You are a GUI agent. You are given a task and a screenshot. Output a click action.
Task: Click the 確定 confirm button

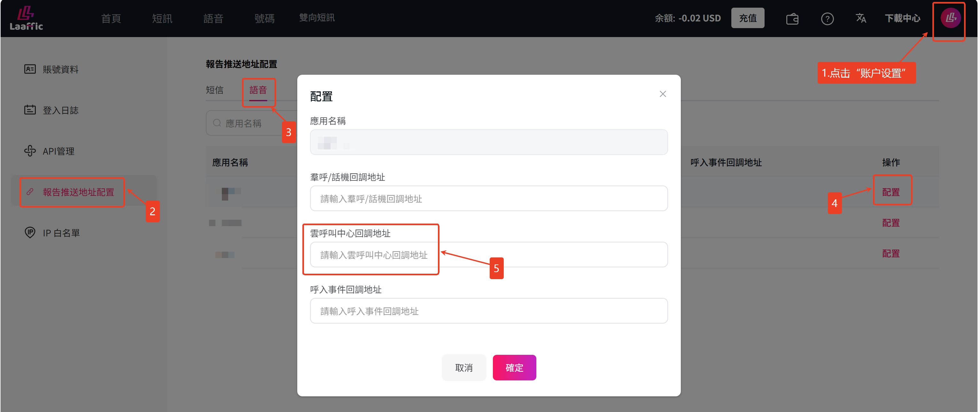point(514,368)
